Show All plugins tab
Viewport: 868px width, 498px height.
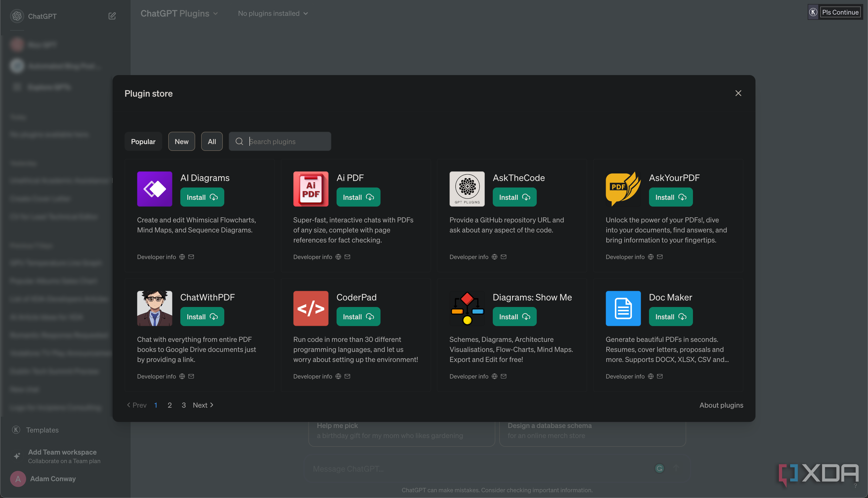[x=212, y=141]
